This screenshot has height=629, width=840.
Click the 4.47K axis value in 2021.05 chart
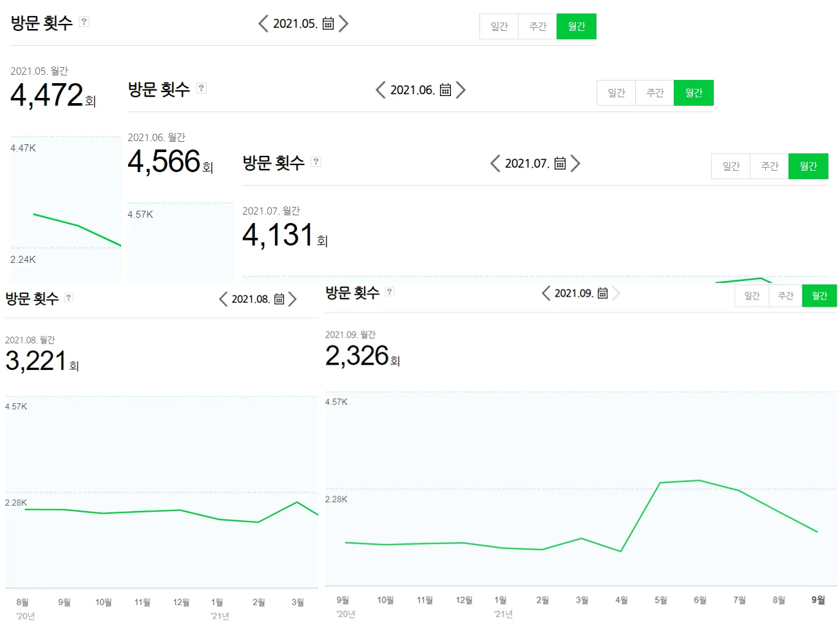[x=23, y=148]
